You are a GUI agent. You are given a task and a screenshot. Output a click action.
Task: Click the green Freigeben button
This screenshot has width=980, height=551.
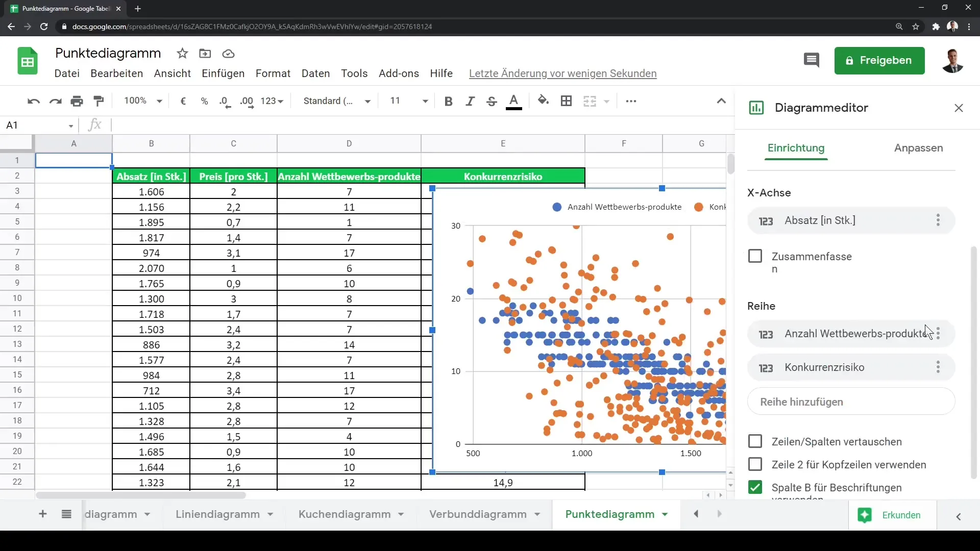click(x=879, y=61)
